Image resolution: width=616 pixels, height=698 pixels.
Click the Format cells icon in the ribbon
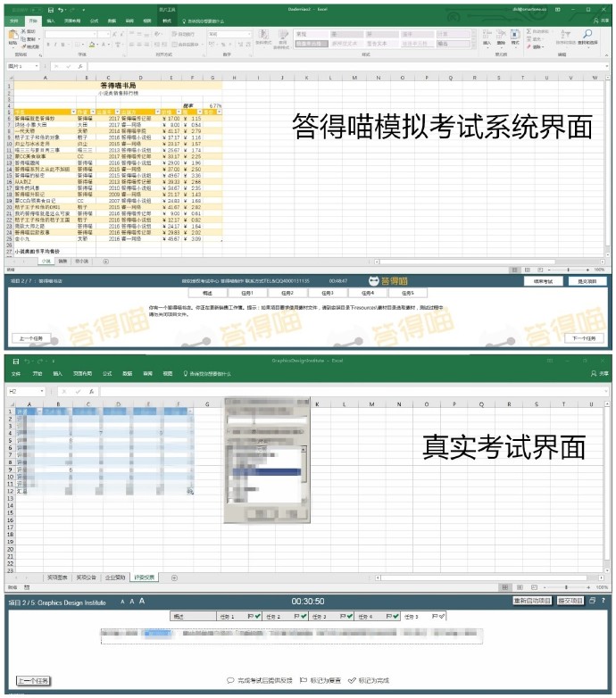515,35
